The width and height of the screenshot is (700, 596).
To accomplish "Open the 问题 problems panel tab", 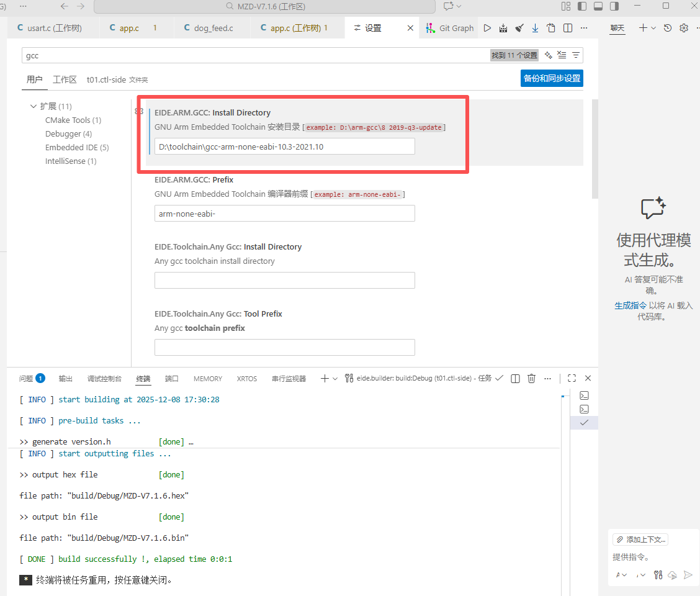I will (x=32, y=379).
